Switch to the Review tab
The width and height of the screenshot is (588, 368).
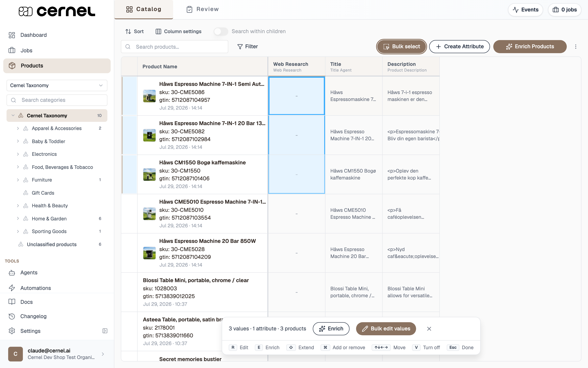pyautogui.click(x=202, y=9)
